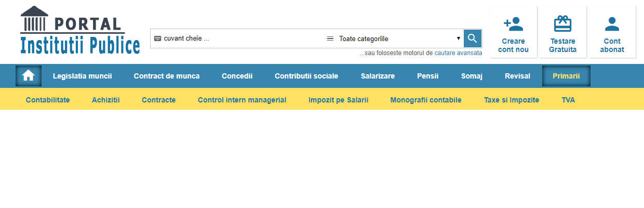644x208 pixels.
Task: Click the keyboard icon in search field
Action: click(158, 38)
